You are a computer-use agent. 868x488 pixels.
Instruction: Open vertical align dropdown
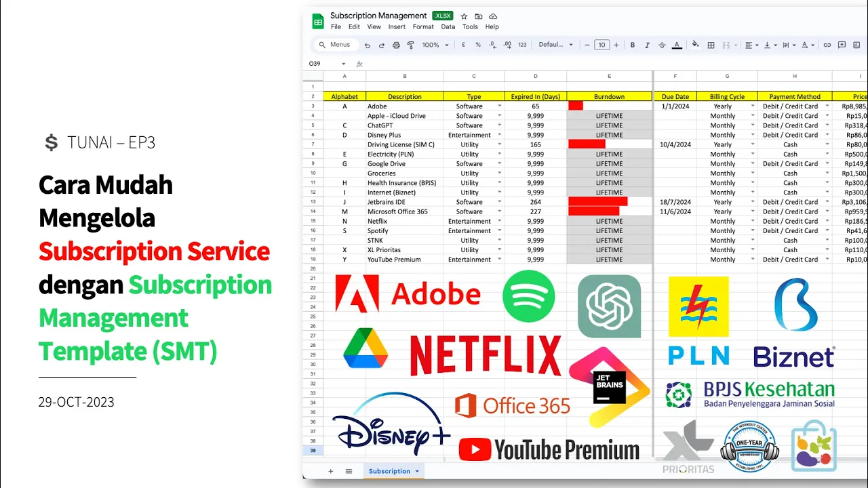pyautogui.click(x=770, y=45)
